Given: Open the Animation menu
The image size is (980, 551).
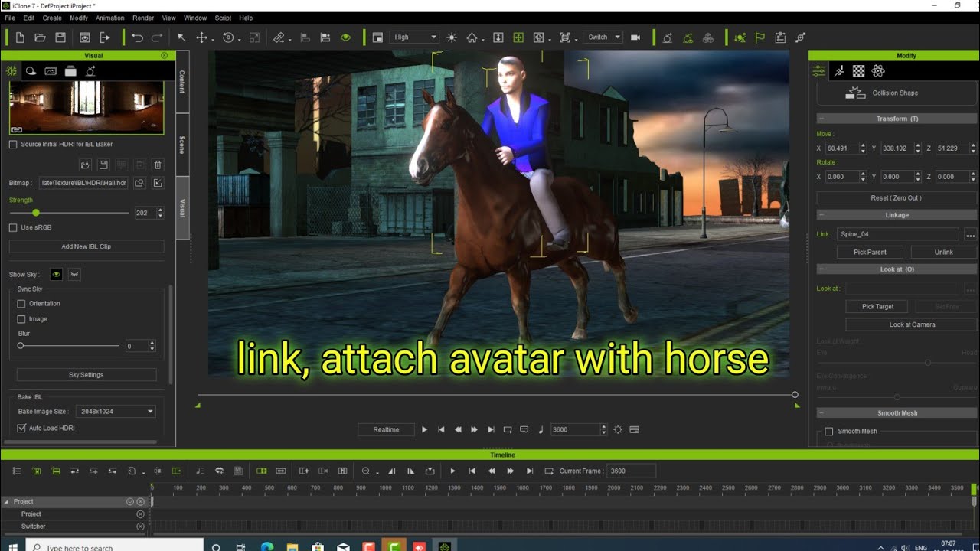Looking at the screenshot, I should [x=110, y=18].
